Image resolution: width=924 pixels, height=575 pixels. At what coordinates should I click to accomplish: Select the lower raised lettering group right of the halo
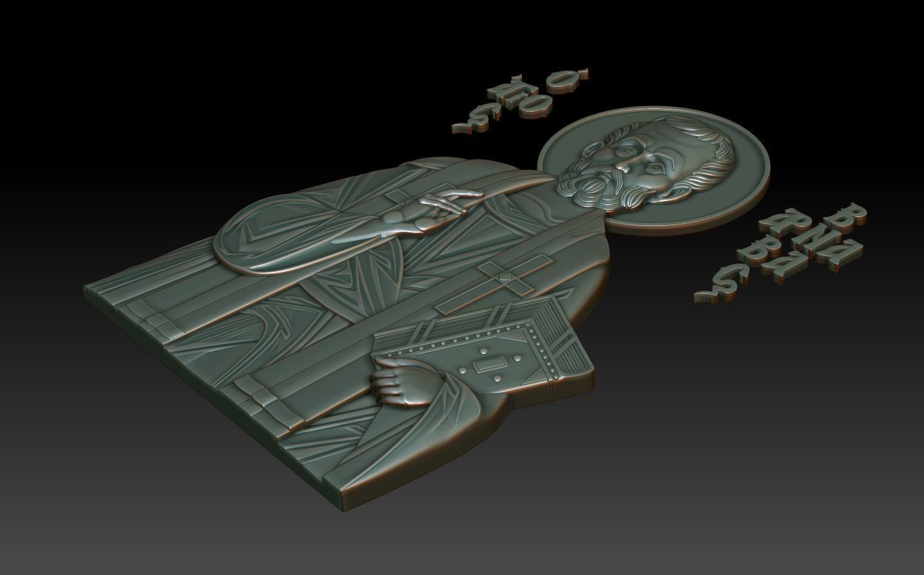[x=781, y=252]
